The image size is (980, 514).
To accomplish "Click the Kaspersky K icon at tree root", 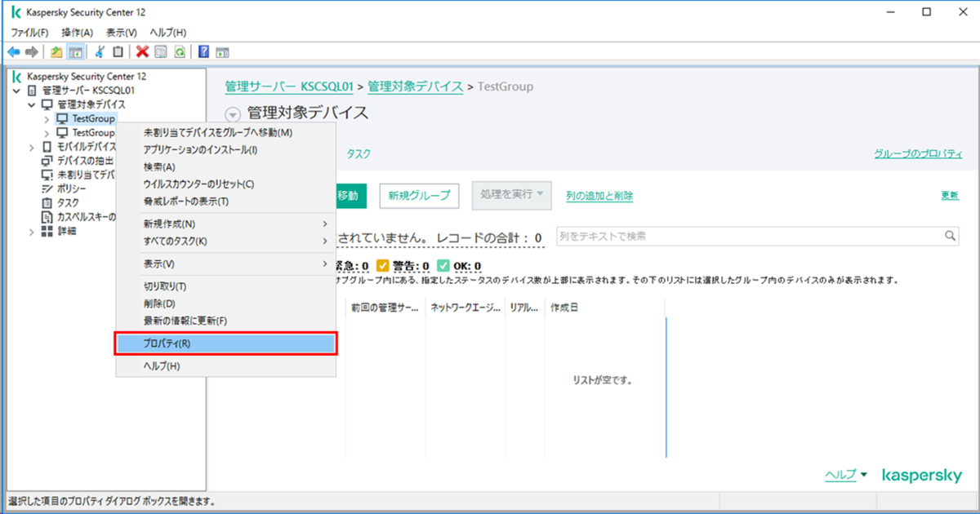I will [17, 76].
